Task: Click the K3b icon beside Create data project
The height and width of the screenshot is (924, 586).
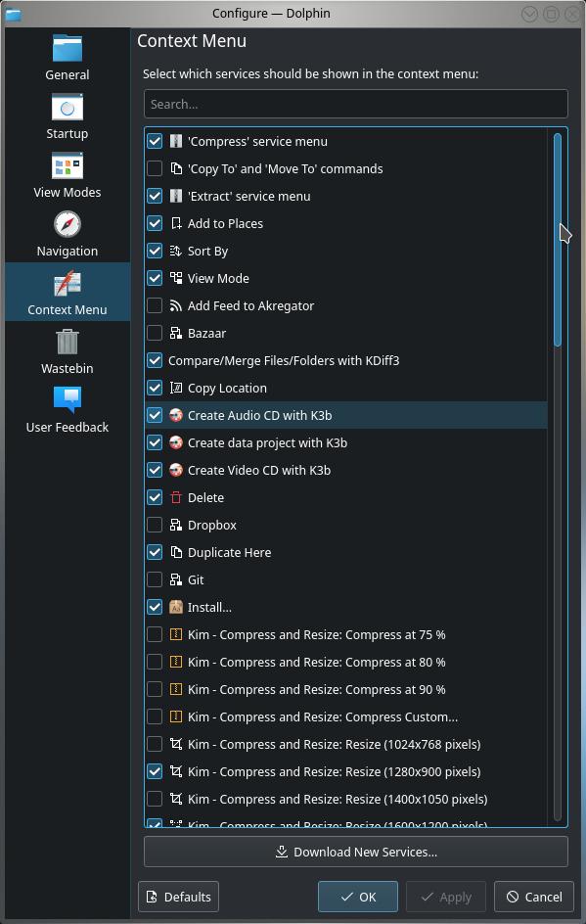Action: [175, 442]
